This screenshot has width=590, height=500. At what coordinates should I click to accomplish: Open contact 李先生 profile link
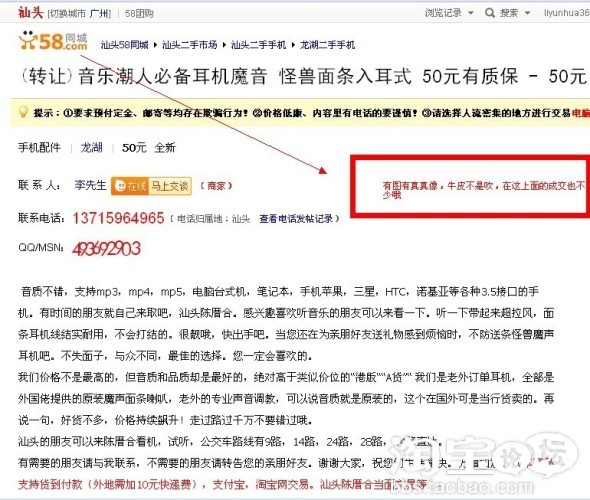tap(90, 185)
